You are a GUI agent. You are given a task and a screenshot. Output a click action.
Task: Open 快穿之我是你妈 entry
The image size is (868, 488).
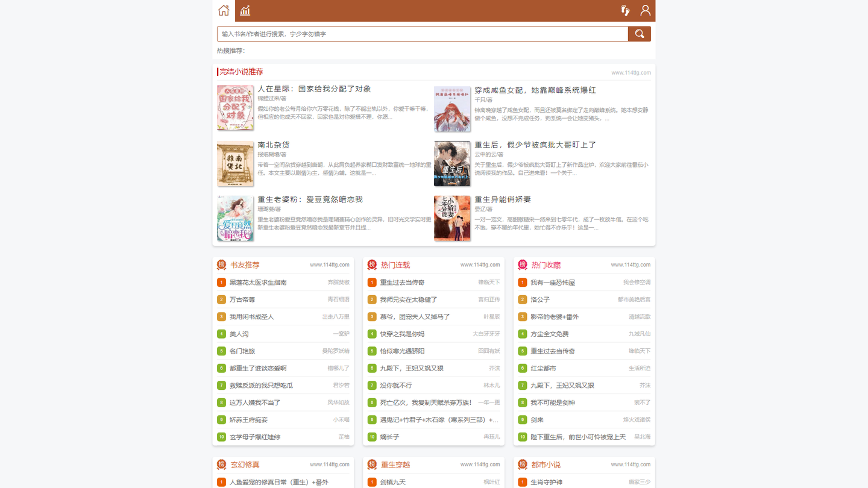tap(402, 334)
